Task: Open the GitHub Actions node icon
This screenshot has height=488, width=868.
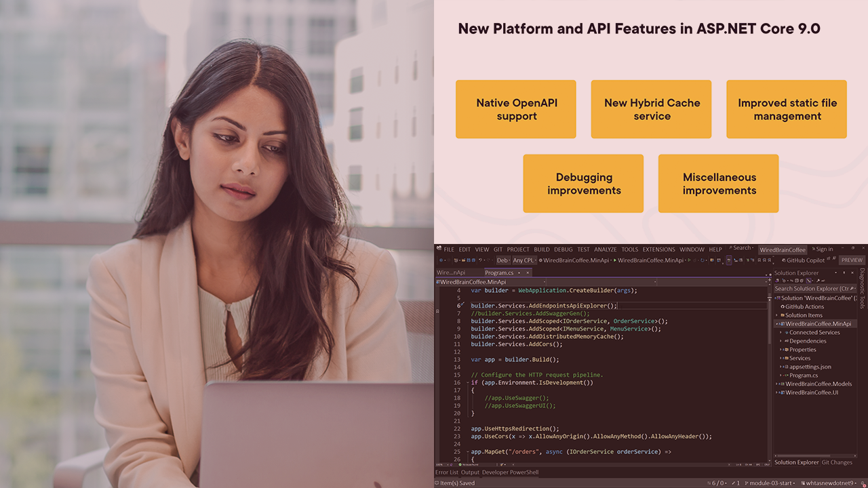Action: point(781,307)
